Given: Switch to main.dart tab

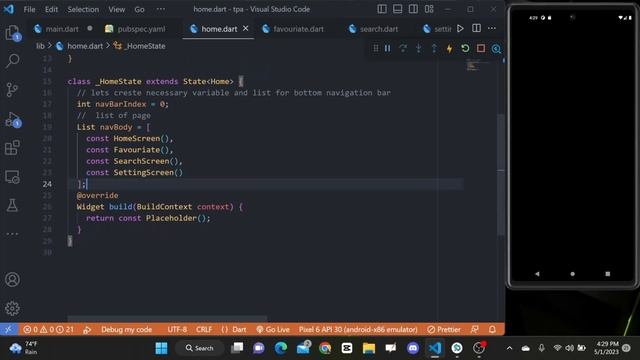Looking at the screenshot, I should [62, 29].
